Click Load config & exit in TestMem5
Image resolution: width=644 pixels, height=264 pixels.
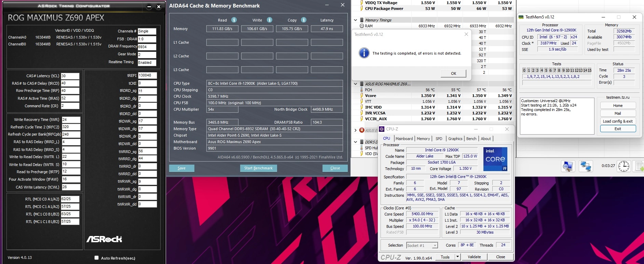pyautogui.click(x=618, y=121)
